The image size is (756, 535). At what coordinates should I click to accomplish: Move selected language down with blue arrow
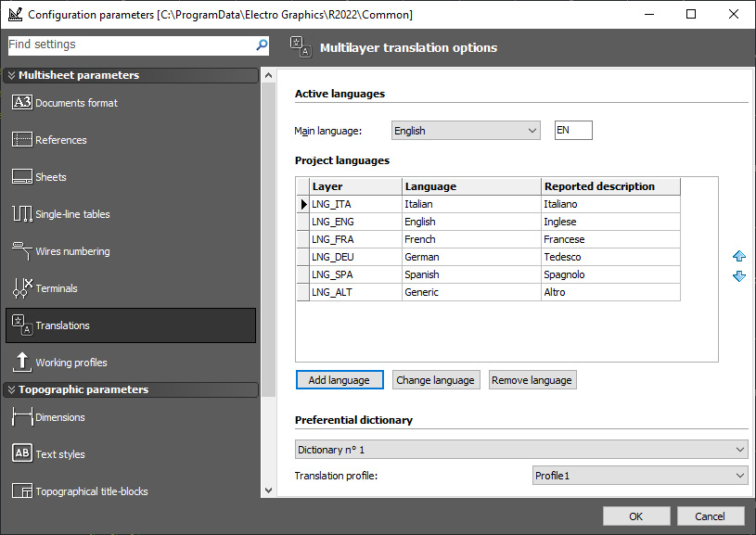click(739, 276)
